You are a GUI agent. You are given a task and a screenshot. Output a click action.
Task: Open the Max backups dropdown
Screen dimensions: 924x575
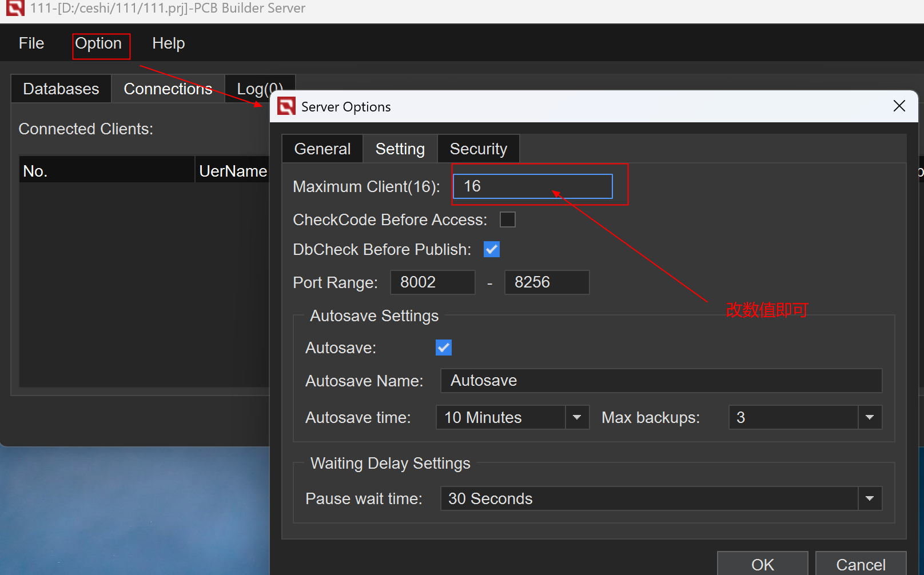coord(869,417)
